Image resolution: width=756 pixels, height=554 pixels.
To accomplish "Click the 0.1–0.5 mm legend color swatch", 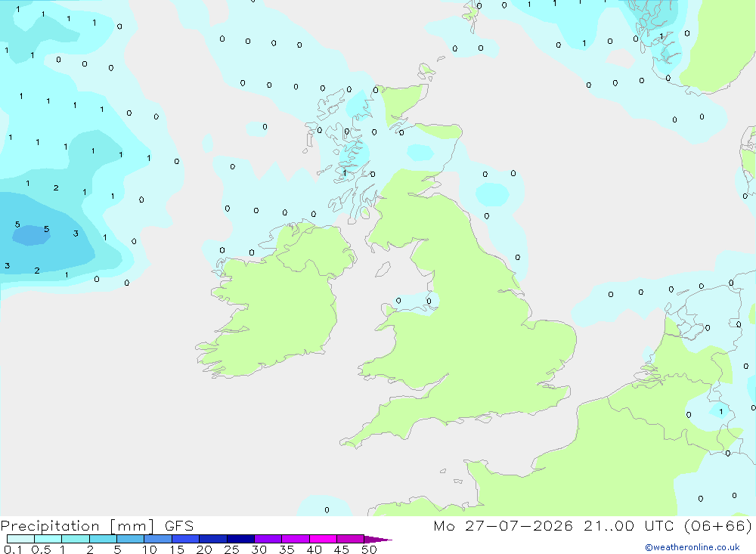I will 20,539.
